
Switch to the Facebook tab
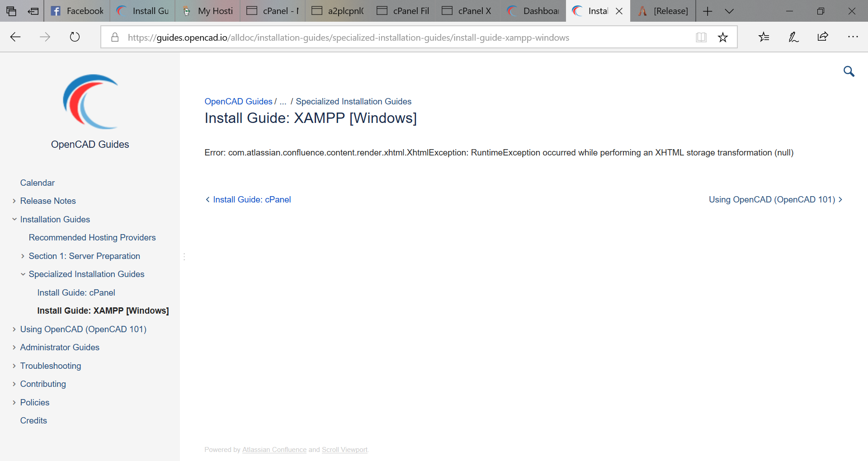pyautogui.click(x=76, y=11)
